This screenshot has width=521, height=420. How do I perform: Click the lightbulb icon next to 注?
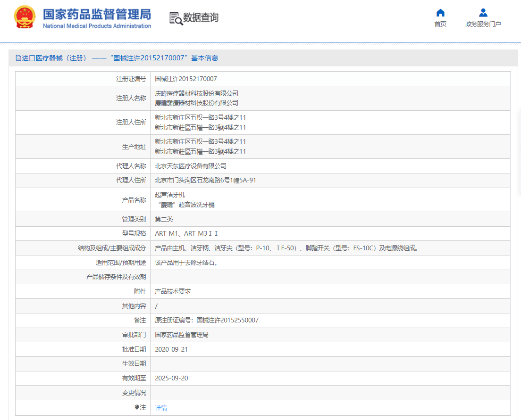(x=136, y=407)
